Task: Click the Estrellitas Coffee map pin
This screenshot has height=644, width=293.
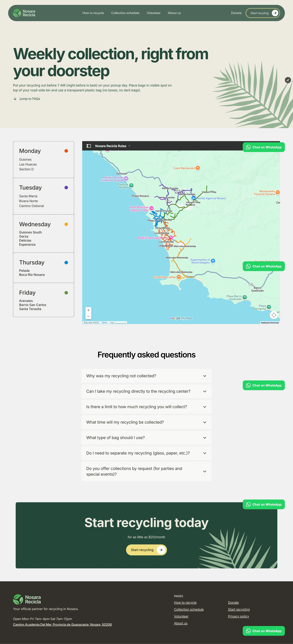Action: (x=179, y=277)
